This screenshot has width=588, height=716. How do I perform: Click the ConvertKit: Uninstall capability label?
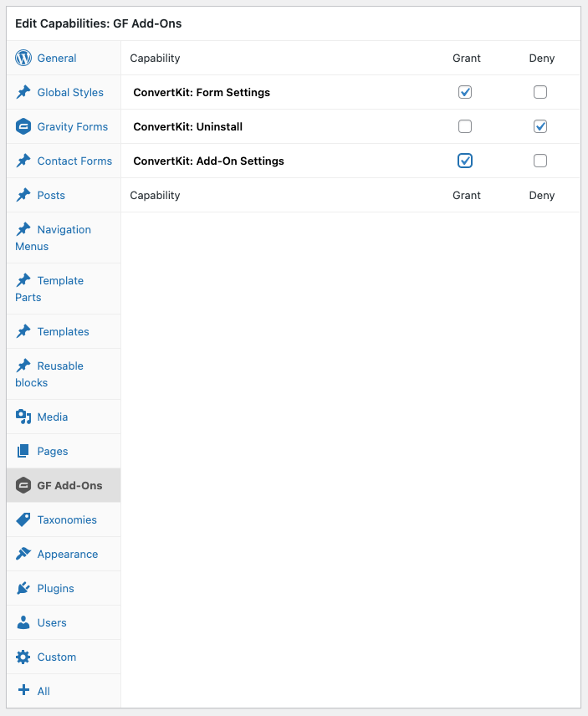click(187, 126)
